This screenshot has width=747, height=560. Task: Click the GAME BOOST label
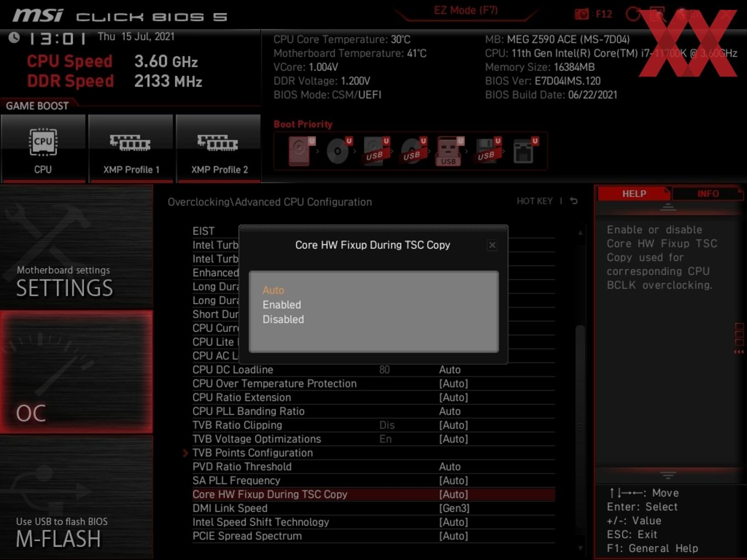(37, 106)
